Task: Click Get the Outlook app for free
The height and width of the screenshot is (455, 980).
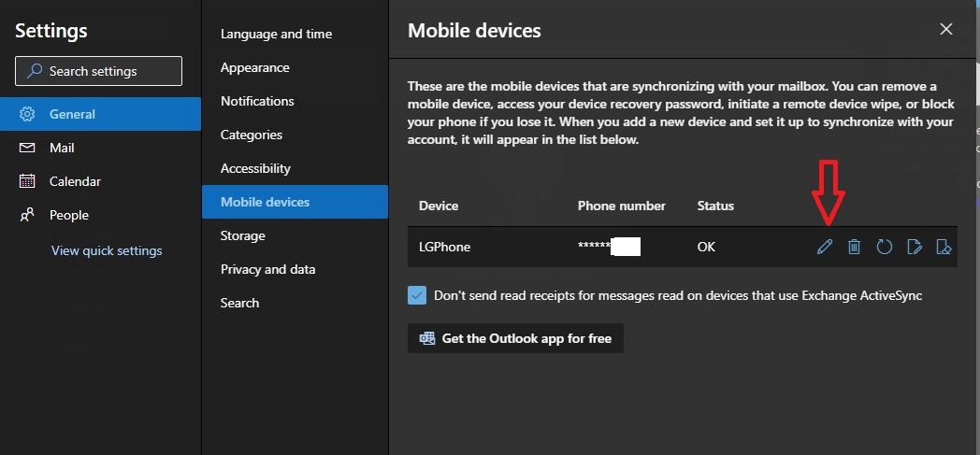Action: point(515,338)
